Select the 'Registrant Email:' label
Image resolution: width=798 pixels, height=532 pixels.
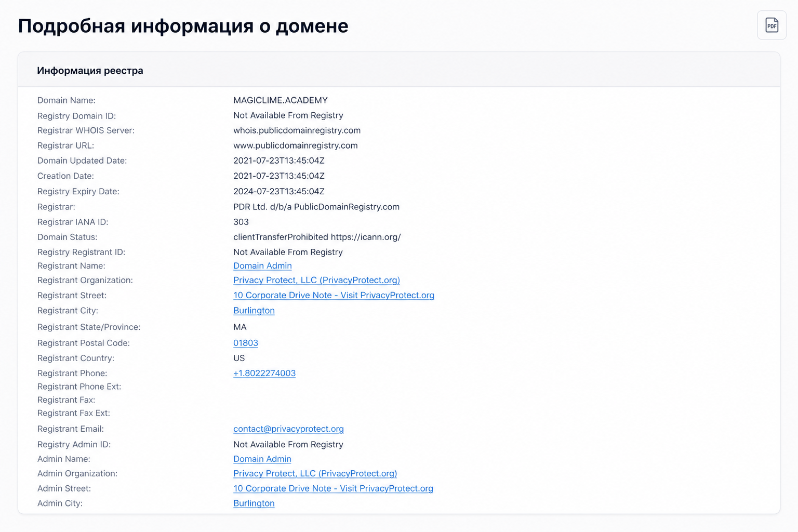tap(71, 429)
